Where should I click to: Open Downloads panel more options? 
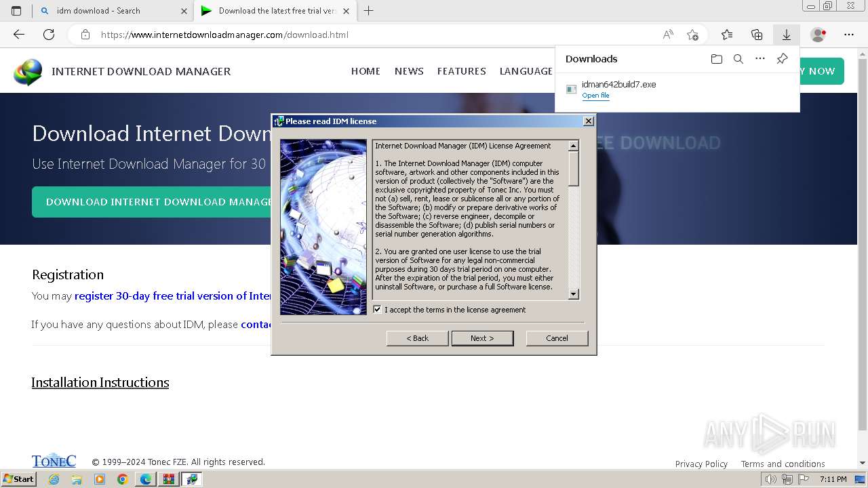[760, 59]
